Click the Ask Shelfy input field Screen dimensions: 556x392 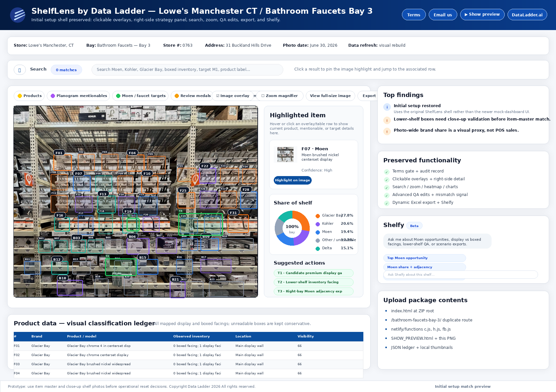[x=460, y=274]
